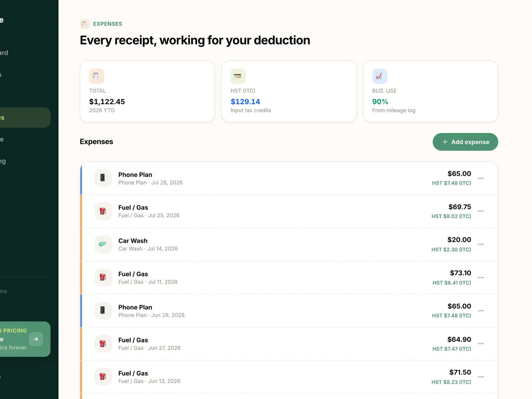Click the arrow icon on the pricing banner
Viewport: 532px width, 399px height.
click(x=36, y=339)
